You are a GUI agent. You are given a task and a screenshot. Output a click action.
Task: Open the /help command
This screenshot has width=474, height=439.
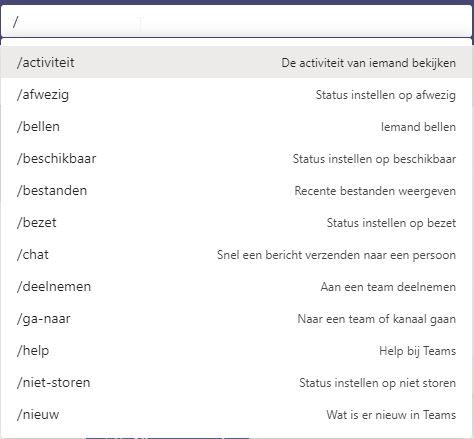[237, 350]
